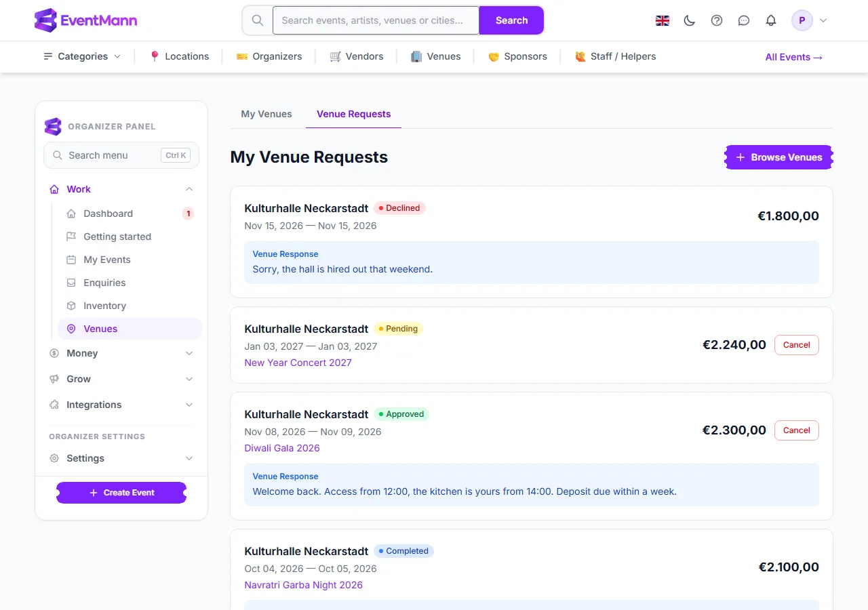
Task: Click the Browse Venues button
Action: coord(779,157)
